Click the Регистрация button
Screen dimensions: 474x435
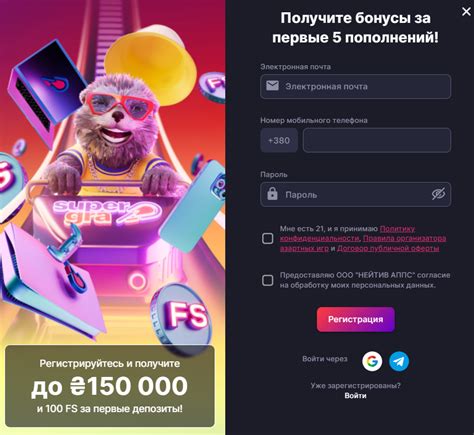pos(356,319)
